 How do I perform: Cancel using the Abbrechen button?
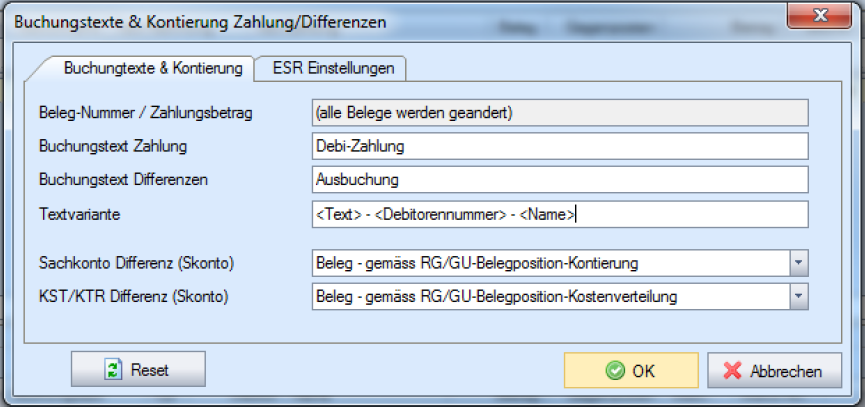tap(767, 370)
